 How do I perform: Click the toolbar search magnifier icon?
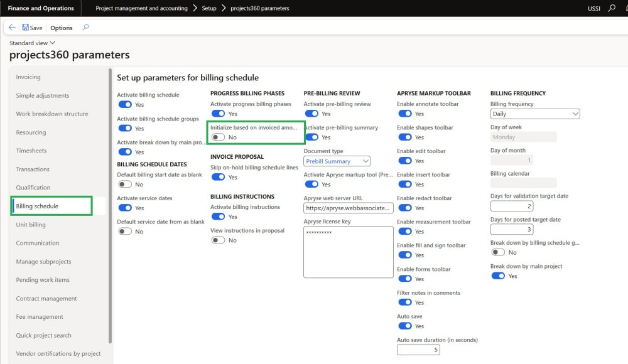[85, 28]
